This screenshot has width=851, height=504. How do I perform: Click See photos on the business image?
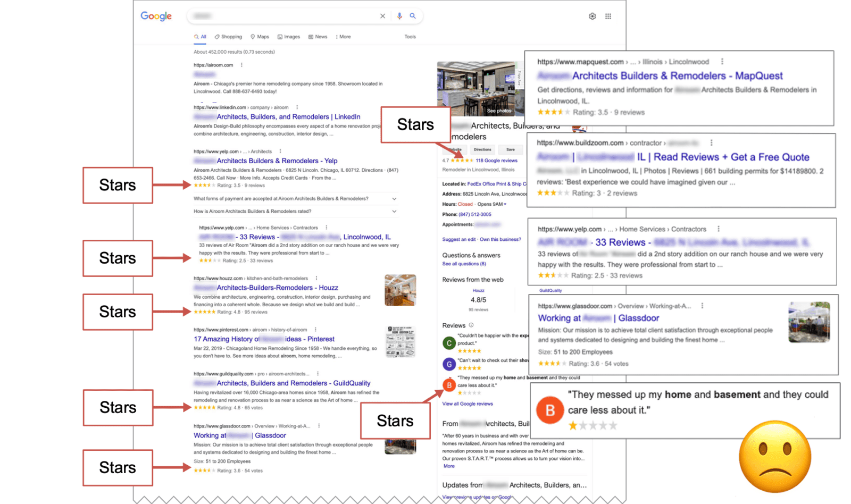(x=499, y=111)
